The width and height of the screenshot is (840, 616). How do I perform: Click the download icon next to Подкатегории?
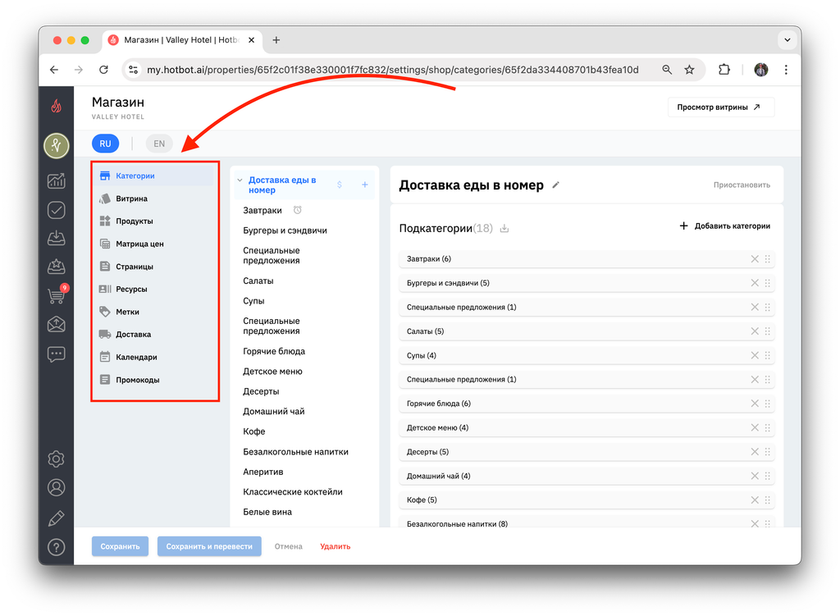tap(504, 229)
